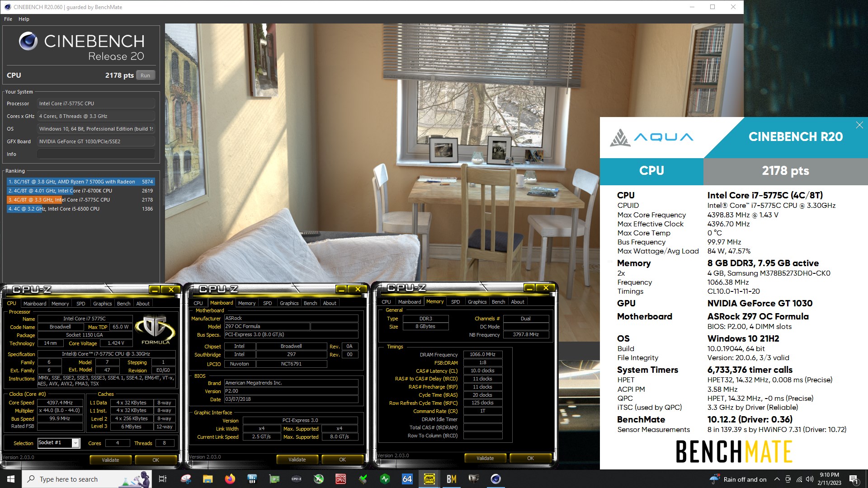Click the OC Formula taskbar icon
Screen dimensions: 868x488
(x=474, y=479)
